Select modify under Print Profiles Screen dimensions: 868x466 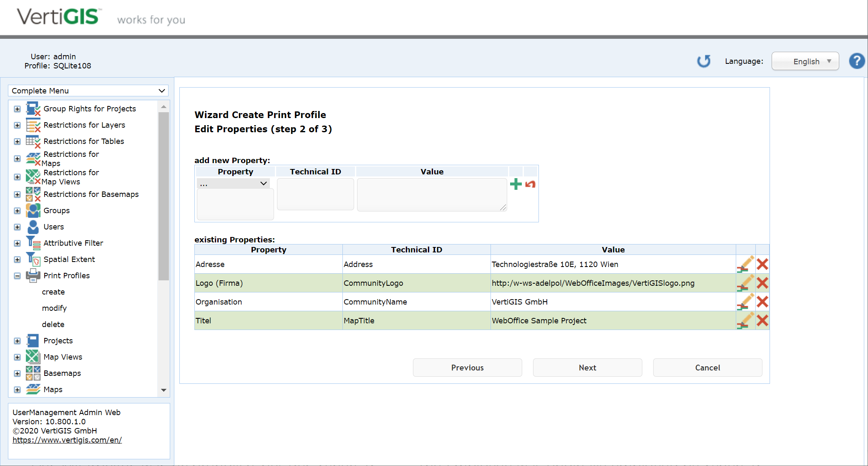point(54,308)
